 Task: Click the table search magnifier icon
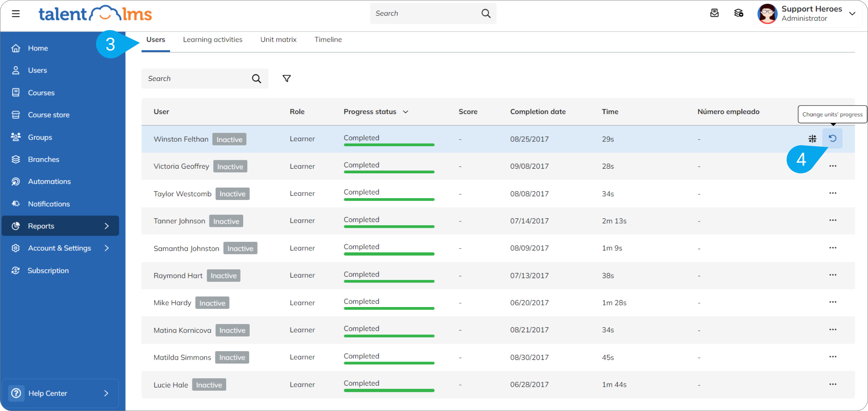tap(256, 79)
